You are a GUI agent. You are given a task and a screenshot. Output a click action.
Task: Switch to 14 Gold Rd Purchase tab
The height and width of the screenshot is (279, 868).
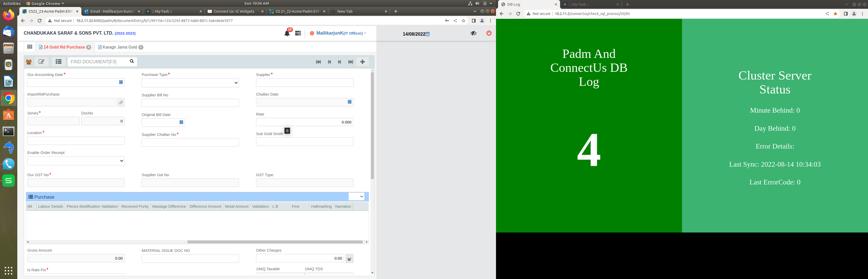click(x=64, y=47)
